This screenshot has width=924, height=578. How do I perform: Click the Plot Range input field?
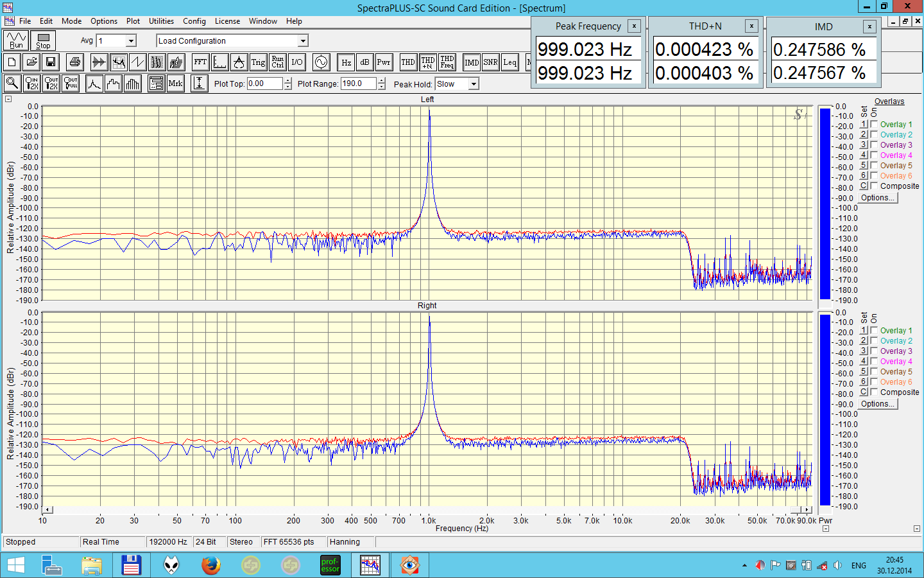click(358, 83)
